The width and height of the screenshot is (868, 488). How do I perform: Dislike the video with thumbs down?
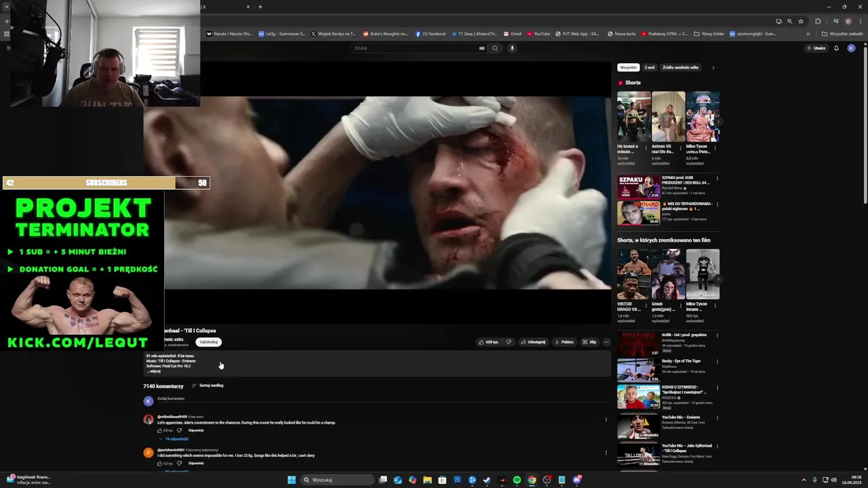click(509, 342)
